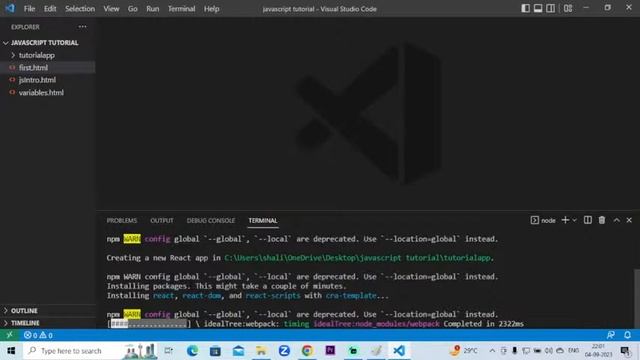Open the launch profile dropdown arrow
The width and height of the screenshot is (640, 360).
point(574,220)
